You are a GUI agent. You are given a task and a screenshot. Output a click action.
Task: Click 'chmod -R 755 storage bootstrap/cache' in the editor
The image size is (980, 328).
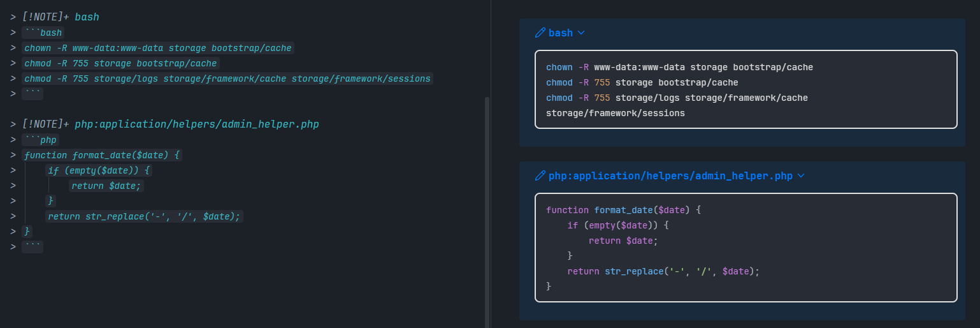[x=120, y=63]
